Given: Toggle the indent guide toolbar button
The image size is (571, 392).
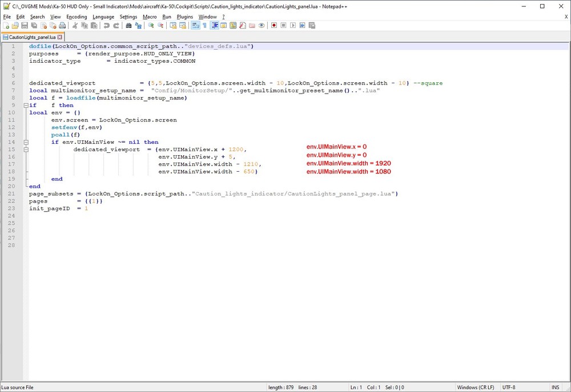Looking at the screenshot, I should point(215,26).
